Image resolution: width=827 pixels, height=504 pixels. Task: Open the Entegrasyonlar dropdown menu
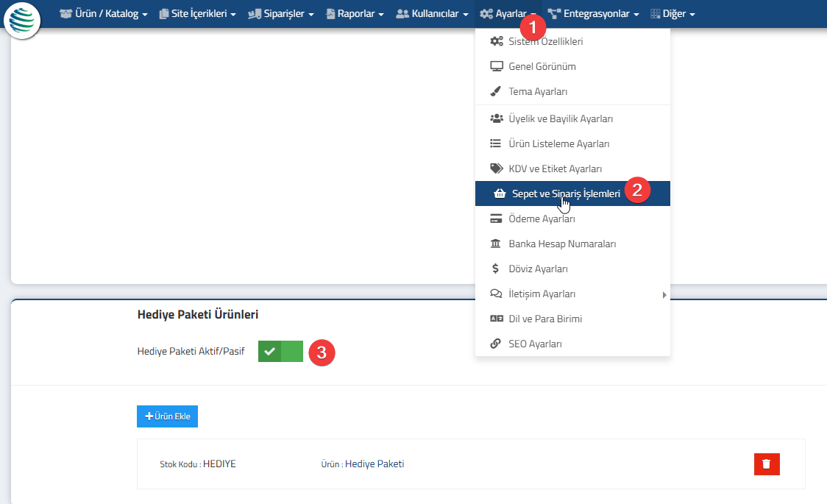tap(593, 14)
